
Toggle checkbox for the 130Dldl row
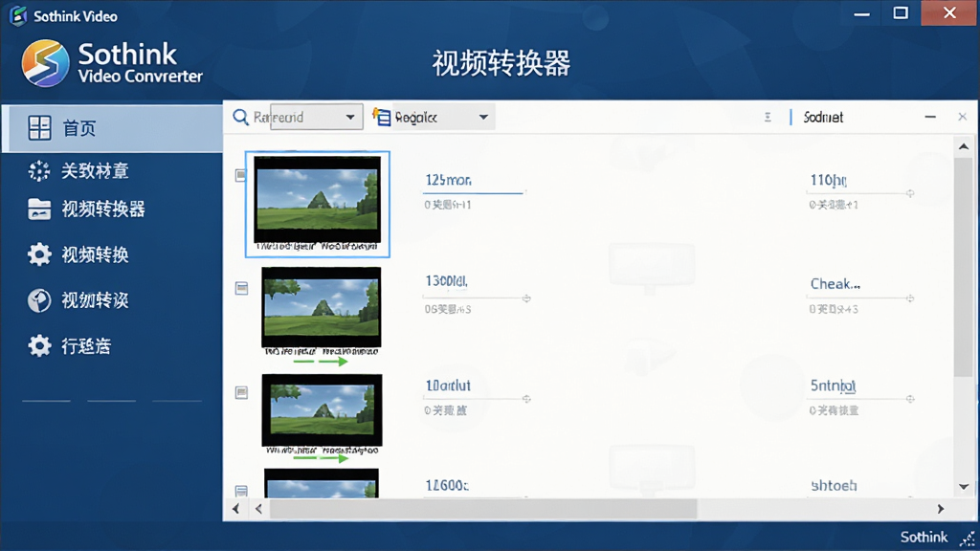click(x=241, y=288)
